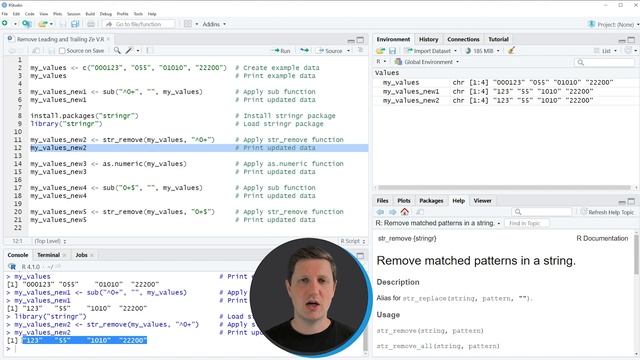Click the Help pane back arrow
This screenshot has width=640, height=360.
click(x=380, y=212)
